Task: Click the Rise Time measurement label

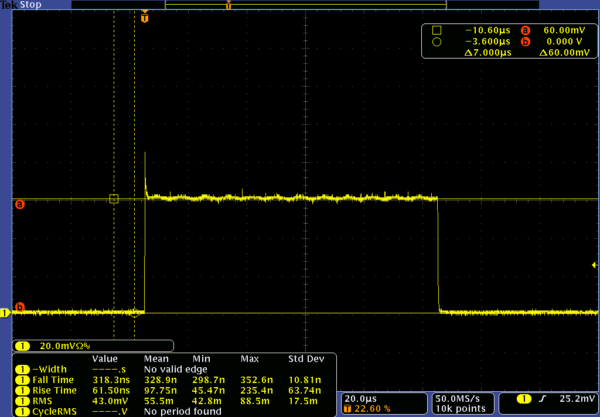Action: (54, 391)
